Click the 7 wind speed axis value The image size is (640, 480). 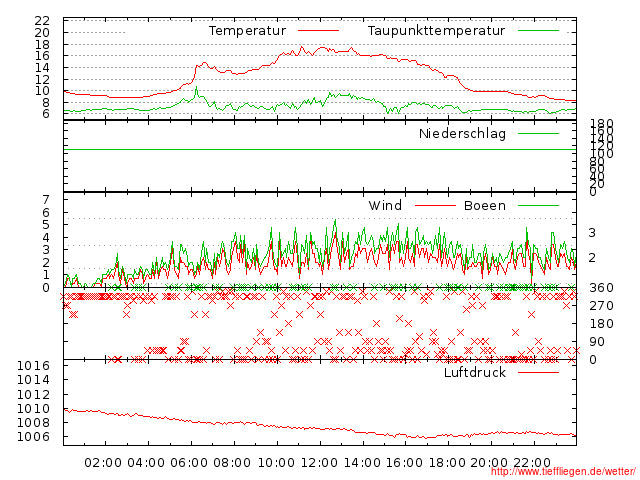click(x=46, y=200)
